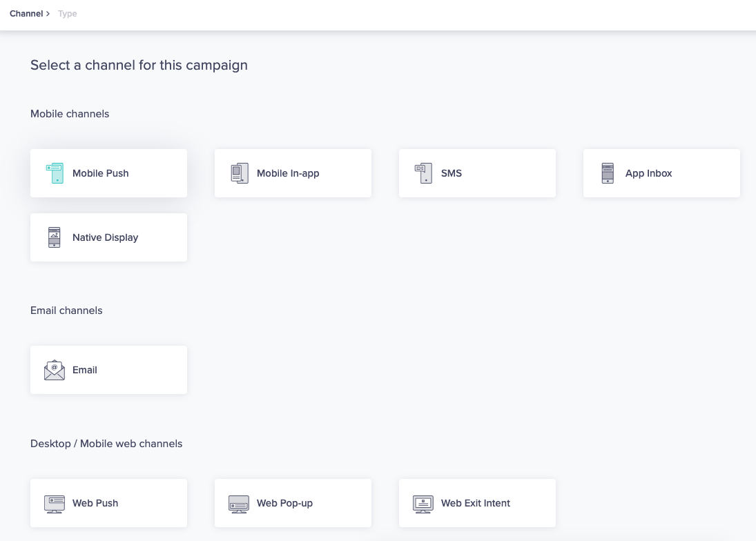Choose the Mobile Push label
This screenshot has height=541, width=756.
101,173
